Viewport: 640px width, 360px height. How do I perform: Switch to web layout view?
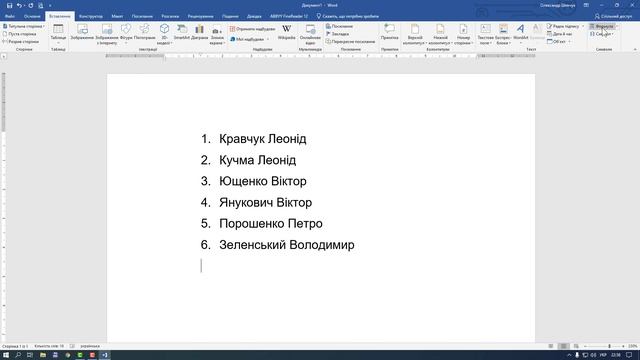[576, 346]
